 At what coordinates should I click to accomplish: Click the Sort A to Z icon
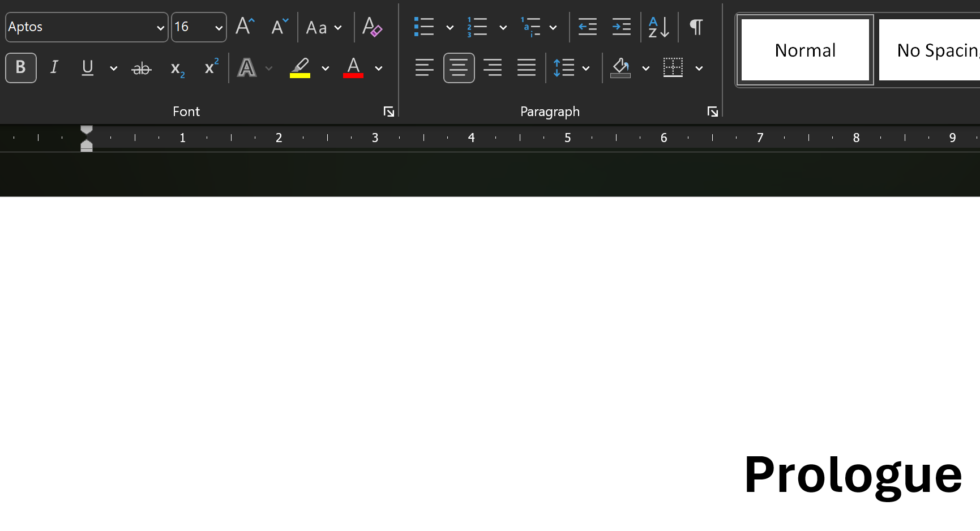click(x=658, y=27)
